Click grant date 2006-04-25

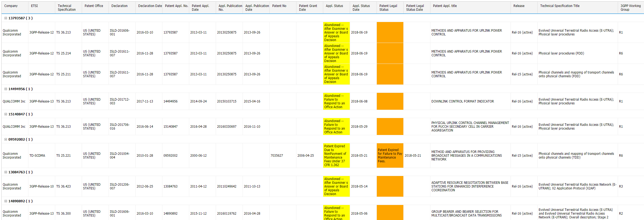click(x=306, y=156)
